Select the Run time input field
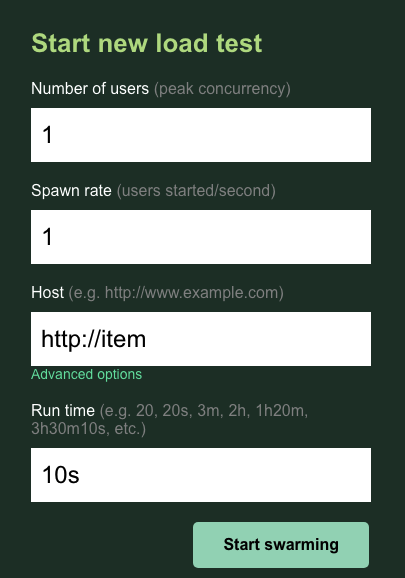The height and width of the screenshot is (578, 405). [x=201, y=475]
